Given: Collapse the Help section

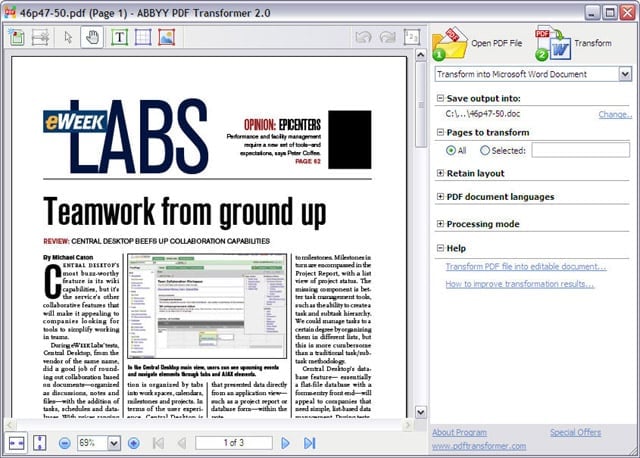Looking at the screenshot, I should pyautogui.click(x=440, y=248).
